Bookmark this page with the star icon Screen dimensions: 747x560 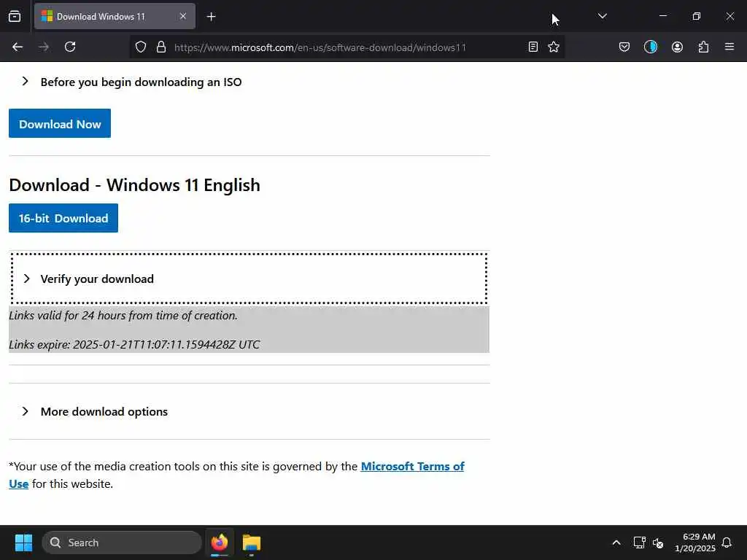(554, 47)
